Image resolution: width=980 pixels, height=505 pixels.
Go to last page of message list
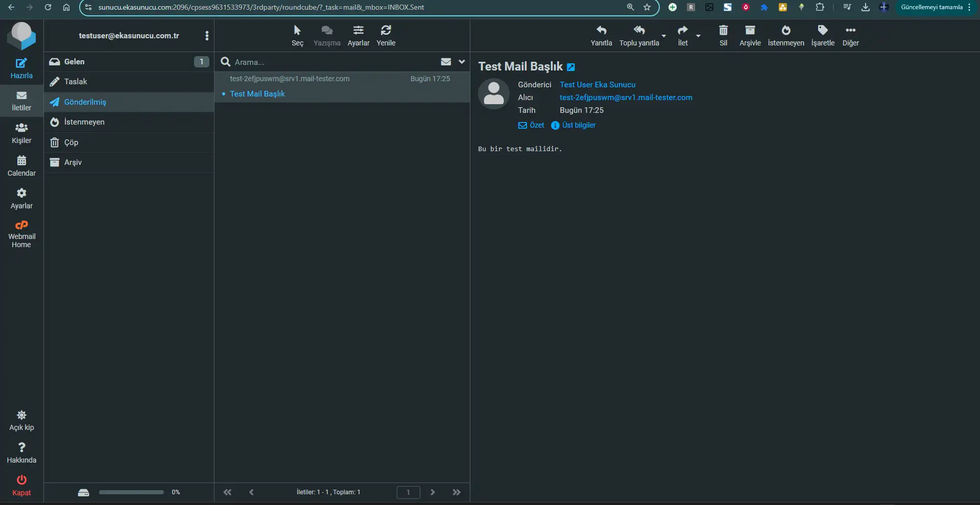pos(457,492)
